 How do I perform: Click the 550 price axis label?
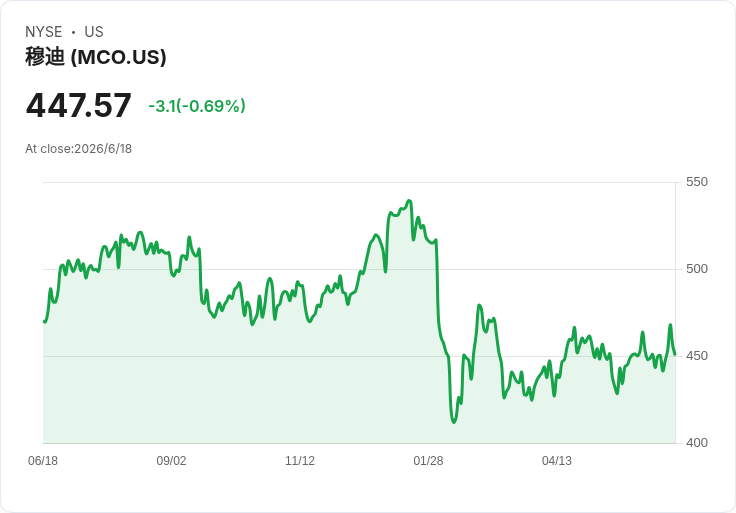click(697, 182)
